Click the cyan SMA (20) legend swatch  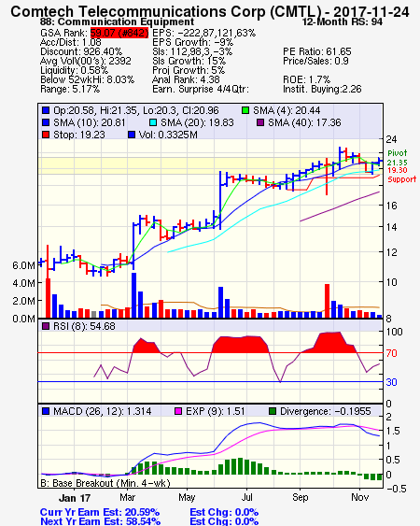click(152, 122)
